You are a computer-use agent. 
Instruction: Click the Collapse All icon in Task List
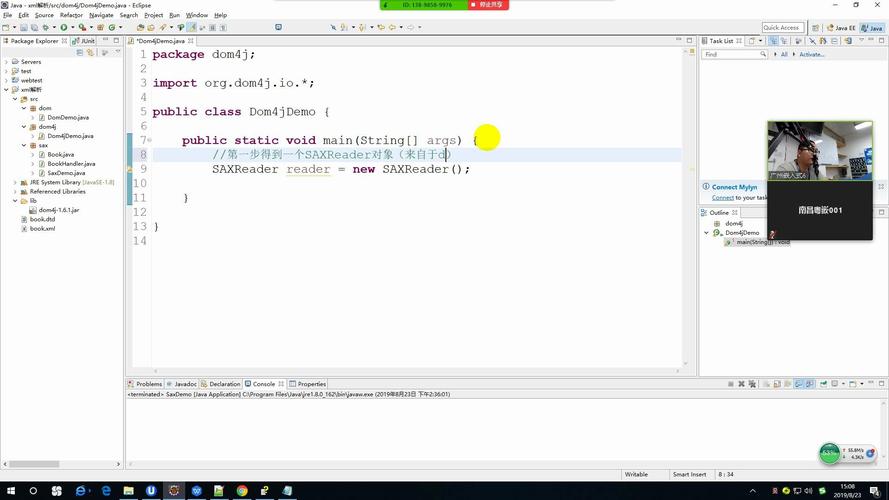click(835, 41)
